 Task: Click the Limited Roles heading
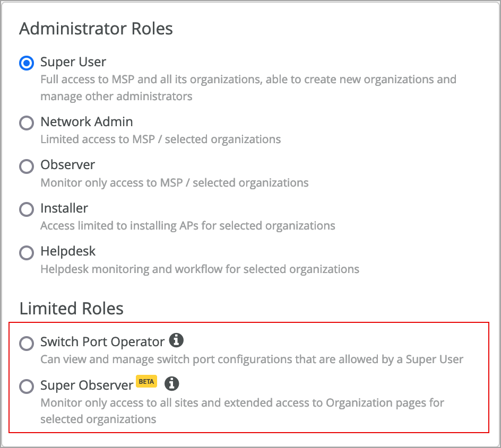(71, 309)
